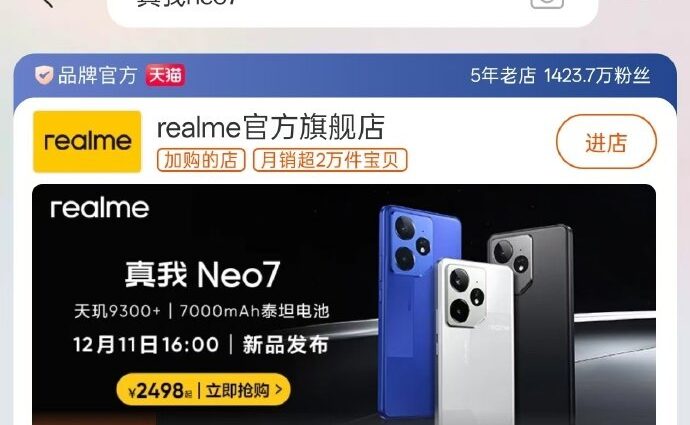This screenshot has width=690, height=425.
Task: Tap the 1423.7万粉丝 follower count
Action: [x=597, y=76]
